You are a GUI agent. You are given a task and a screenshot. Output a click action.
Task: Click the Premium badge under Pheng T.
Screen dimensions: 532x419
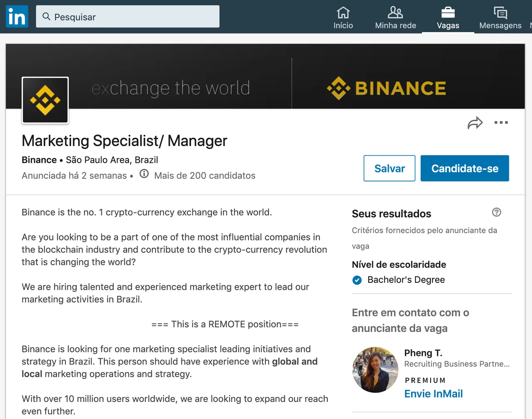425,380
